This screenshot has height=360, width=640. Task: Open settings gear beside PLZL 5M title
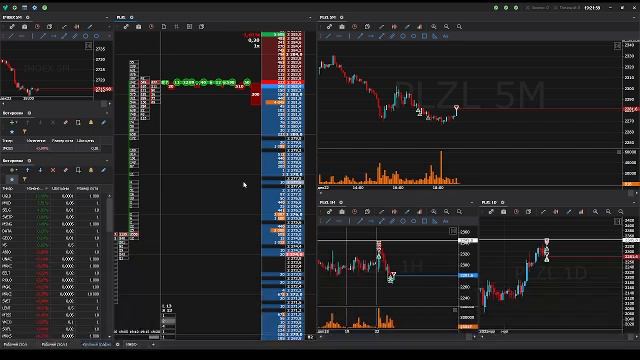pos(342,18)
